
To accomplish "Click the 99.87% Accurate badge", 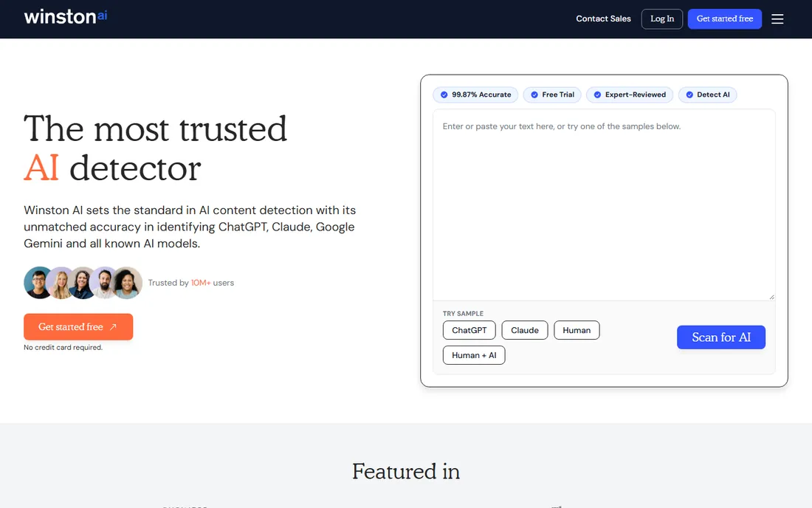I will (x=475, y=95).
